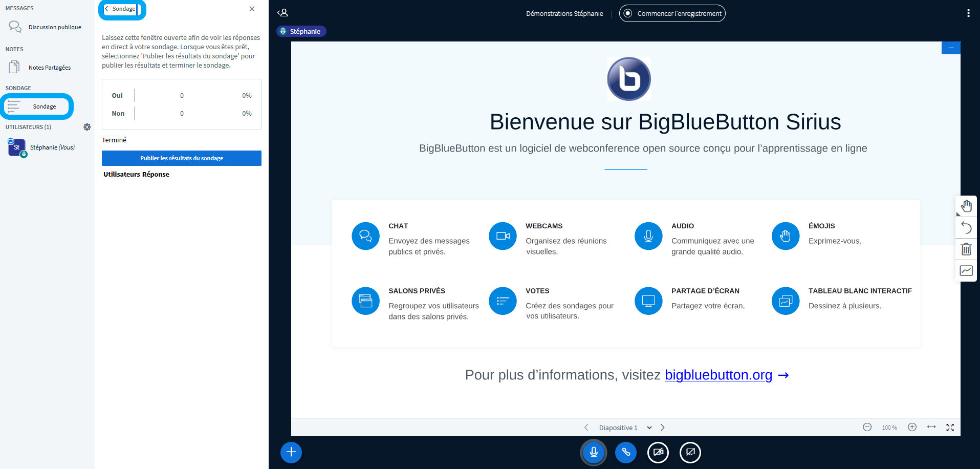Viewport: 980px width, 469px height.
Task: Open Notes Partagées
Action: tap(49, 68)
